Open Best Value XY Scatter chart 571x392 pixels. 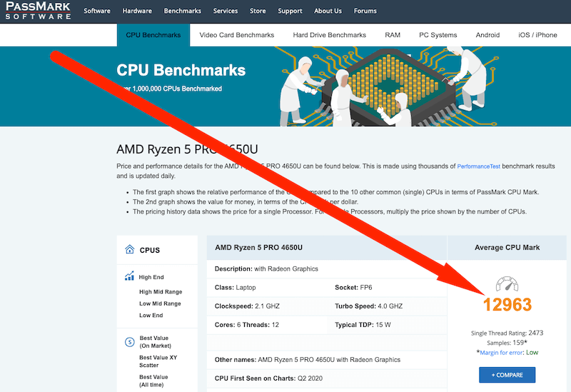[158, 361]
